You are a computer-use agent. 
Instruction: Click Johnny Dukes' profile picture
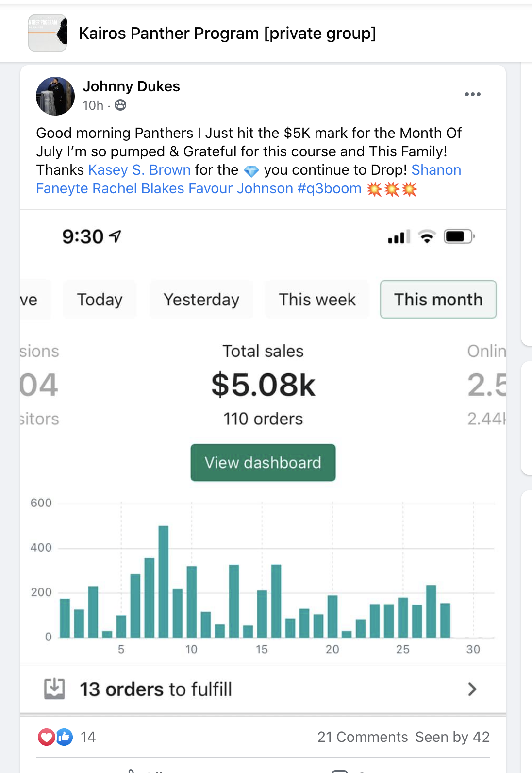pyautogui.click(x=55, y=96)
